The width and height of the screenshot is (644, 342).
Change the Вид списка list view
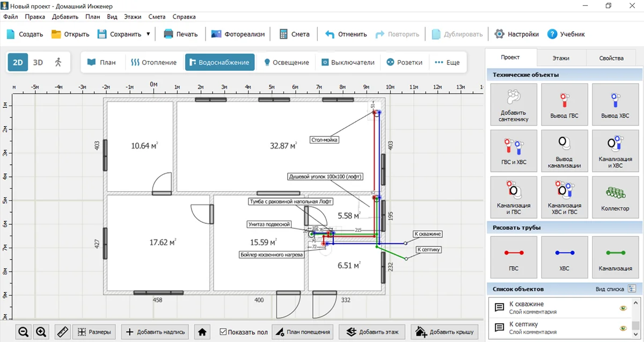pyautogui.click(x=632, y=289)
